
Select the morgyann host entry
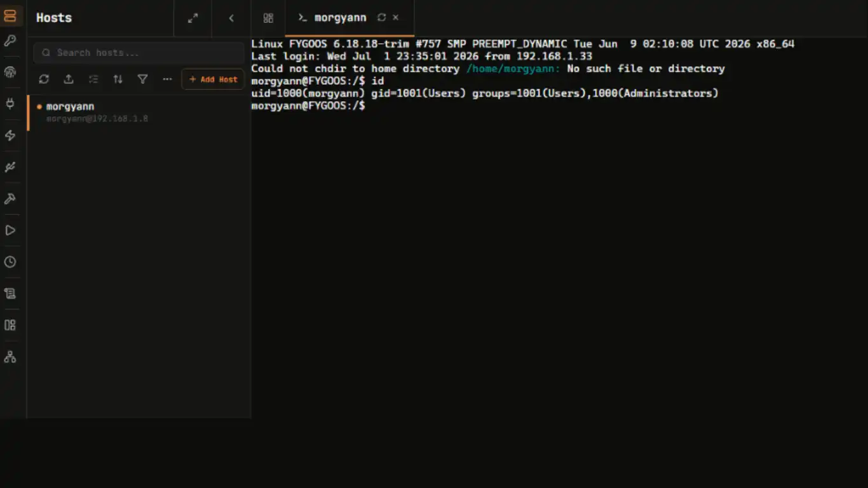click(139, 112)
